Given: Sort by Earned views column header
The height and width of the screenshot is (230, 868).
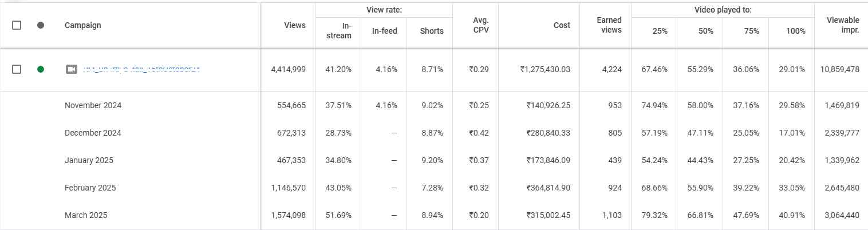Looking at the screenshot, I should (x=609, y=25).
